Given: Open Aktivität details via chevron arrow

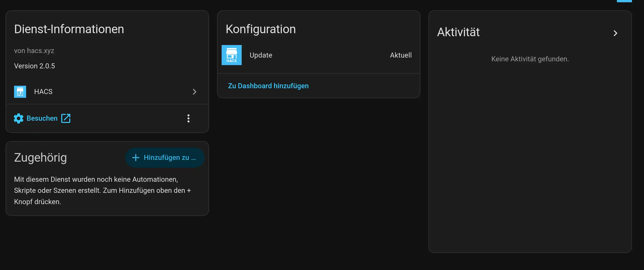Looking at the screenshot, I should 615,33.
